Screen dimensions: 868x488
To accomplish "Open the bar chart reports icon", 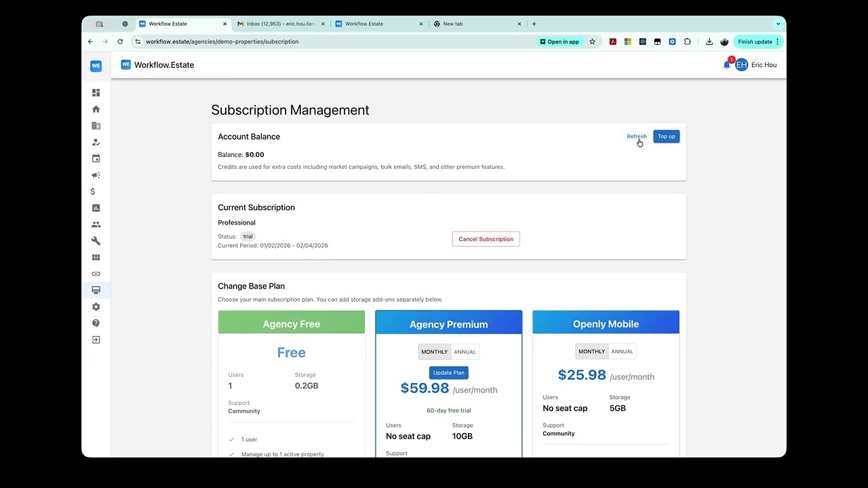I will tap(96, 208).
